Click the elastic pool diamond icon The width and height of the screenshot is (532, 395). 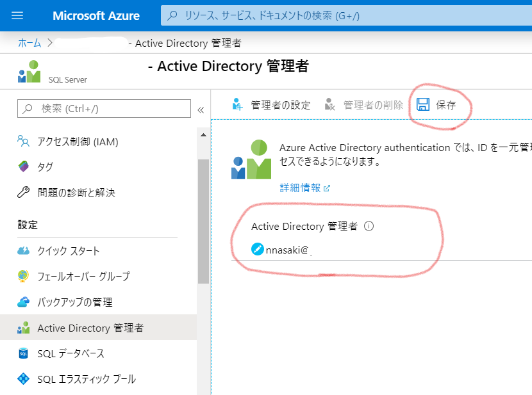tap(24, 379)
